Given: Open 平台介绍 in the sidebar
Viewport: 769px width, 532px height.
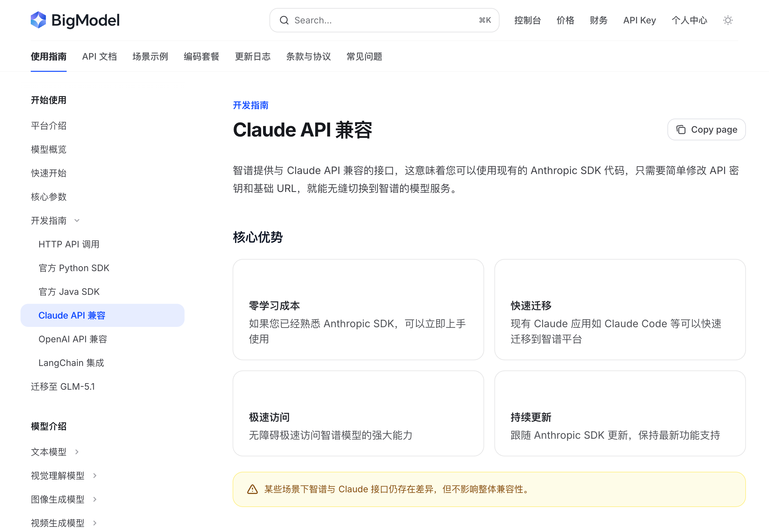Looking at the screenshot, I should tap(49, 126).
